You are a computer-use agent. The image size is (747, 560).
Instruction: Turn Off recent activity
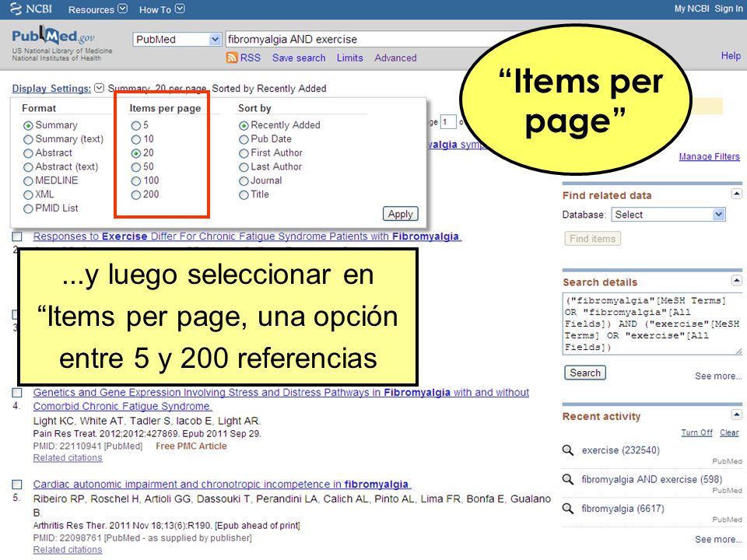(x=696, y=432)
